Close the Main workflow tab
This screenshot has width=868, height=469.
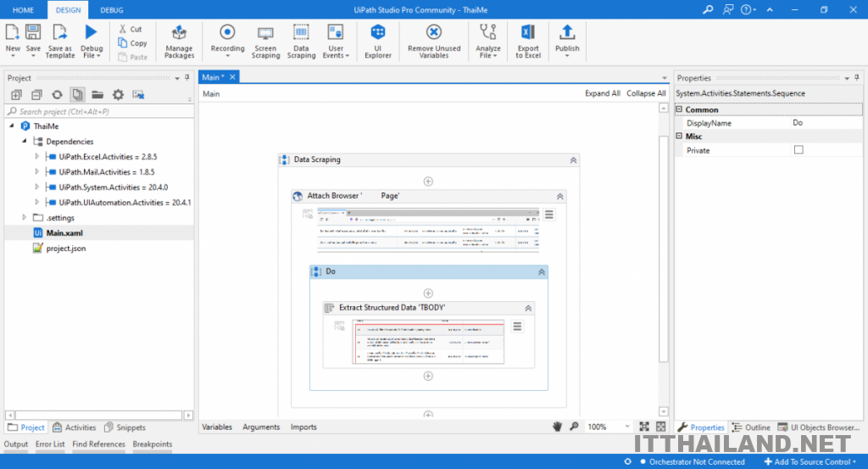(x=232, y=77)
